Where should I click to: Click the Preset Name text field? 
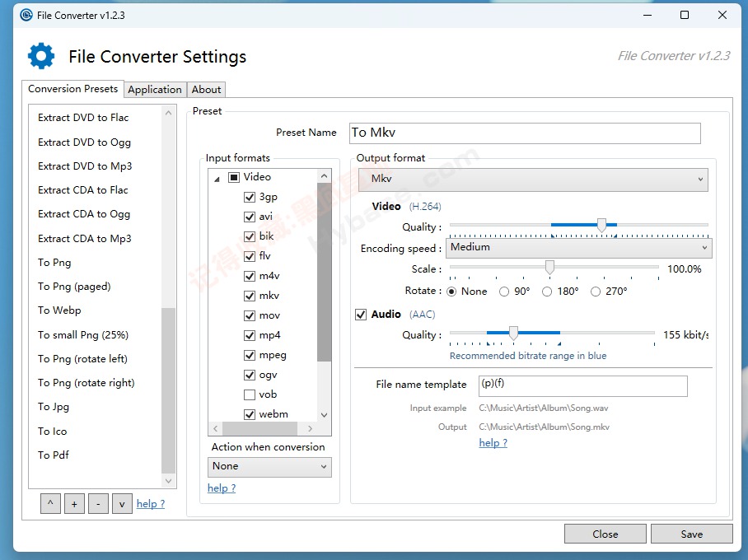525,133
